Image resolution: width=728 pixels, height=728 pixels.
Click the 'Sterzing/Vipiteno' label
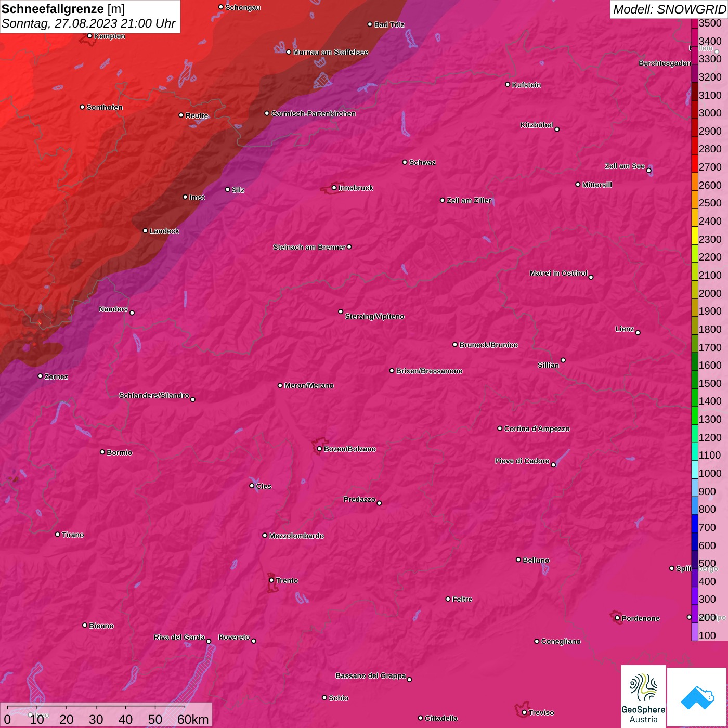(x=374, y=316)
